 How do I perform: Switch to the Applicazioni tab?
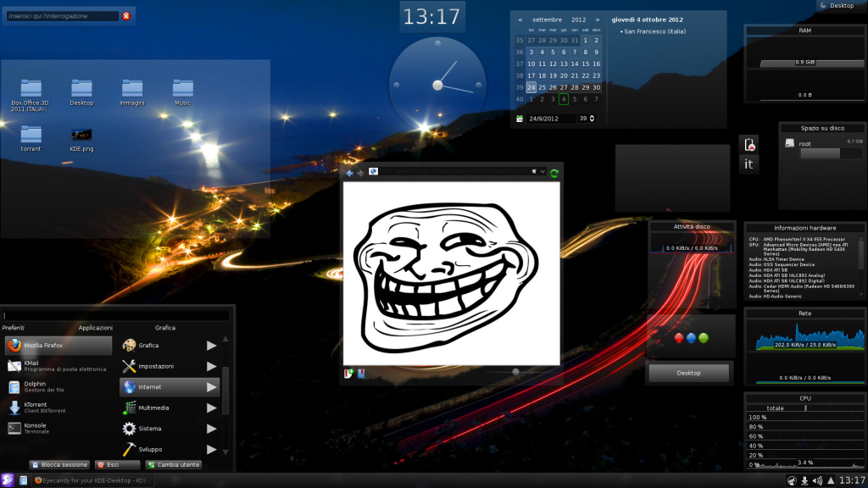click(96, 326)
